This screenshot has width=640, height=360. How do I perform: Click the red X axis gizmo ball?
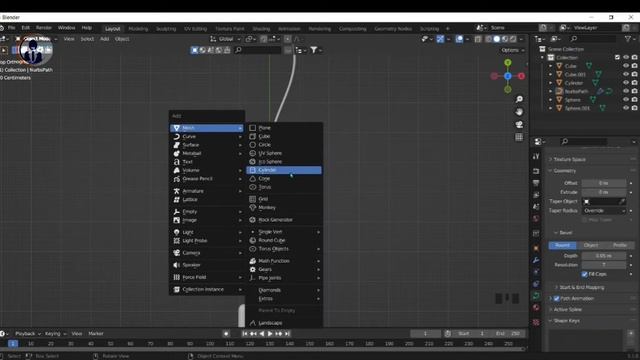521,76
